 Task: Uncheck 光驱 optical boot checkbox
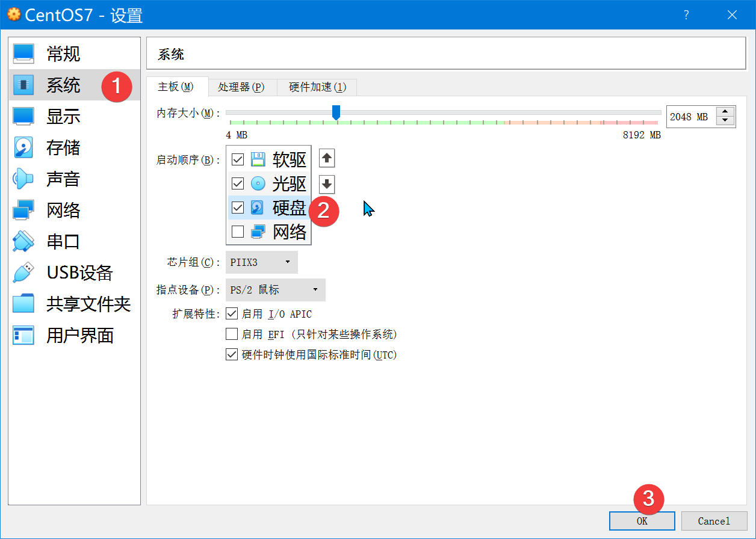pyautogui.click(x=238, y=183)
